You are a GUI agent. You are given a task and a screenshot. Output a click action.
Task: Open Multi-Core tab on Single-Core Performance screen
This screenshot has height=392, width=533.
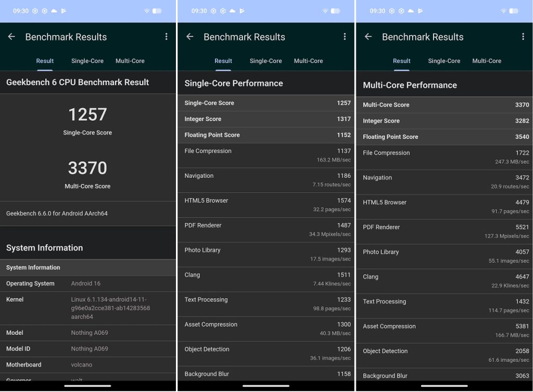click(308, 61)
